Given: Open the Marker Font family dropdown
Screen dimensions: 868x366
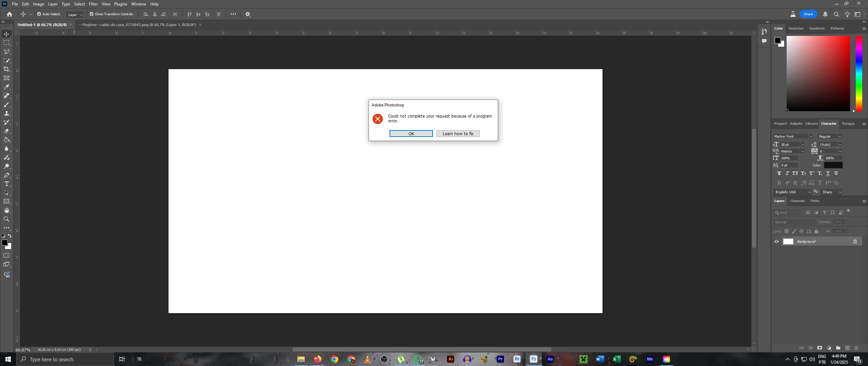Looking at the screenshot, I should click(x=811, y=137).
